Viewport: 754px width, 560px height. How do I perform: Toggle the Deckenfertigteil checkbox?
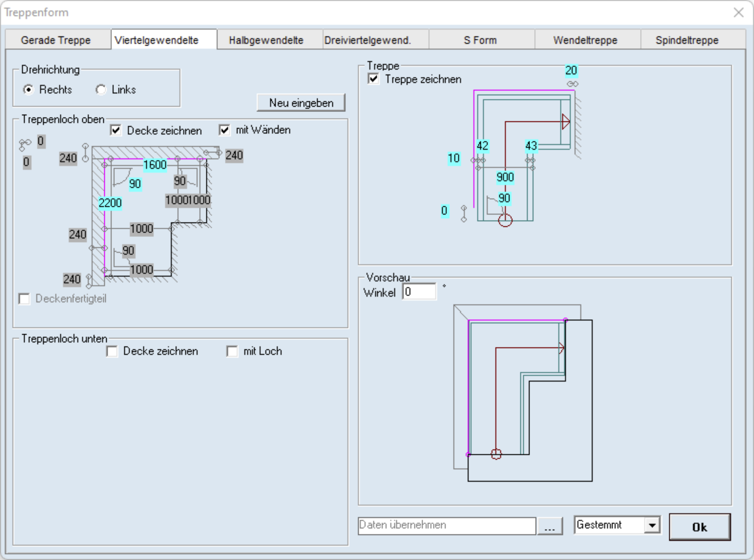(x=25, y=299)
